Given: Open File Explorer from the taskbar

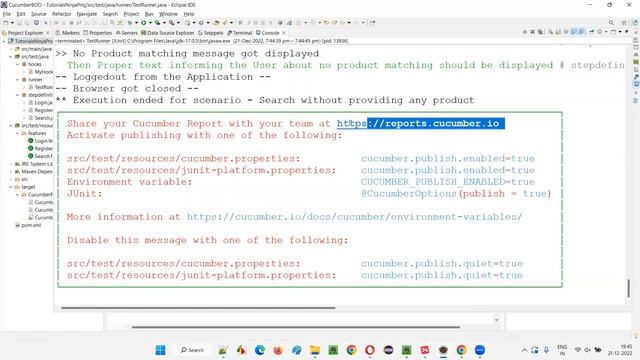Looking at the screenshot, I should point(315,350).
